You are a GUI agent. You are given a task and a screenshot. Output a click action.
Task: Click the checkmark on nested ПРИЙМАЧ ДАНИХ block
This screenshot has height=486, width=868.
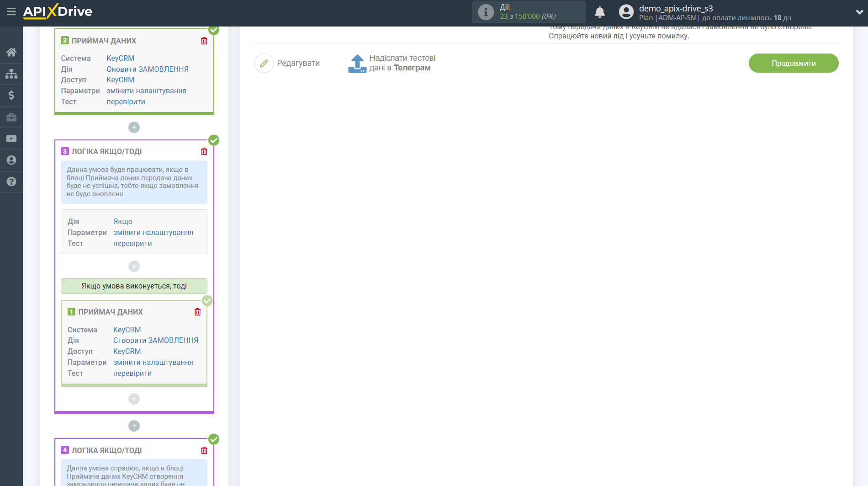[207, 300]
